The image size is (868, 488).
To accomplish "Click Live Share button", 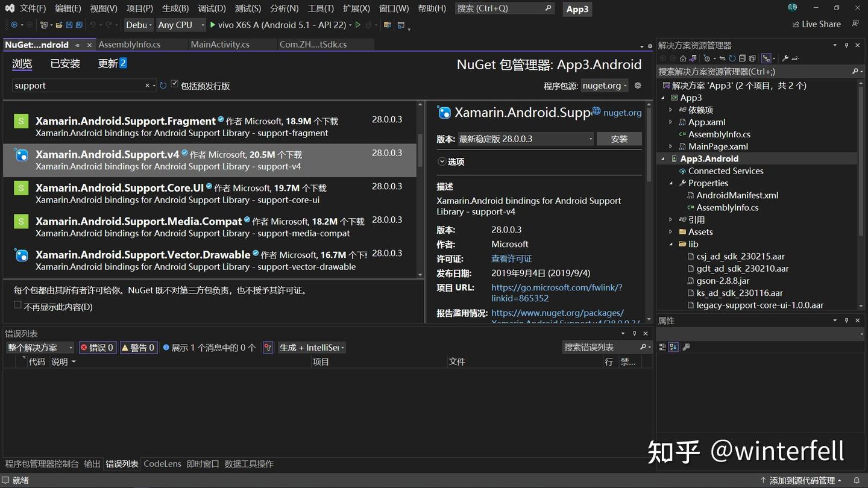I will (817, 24).
